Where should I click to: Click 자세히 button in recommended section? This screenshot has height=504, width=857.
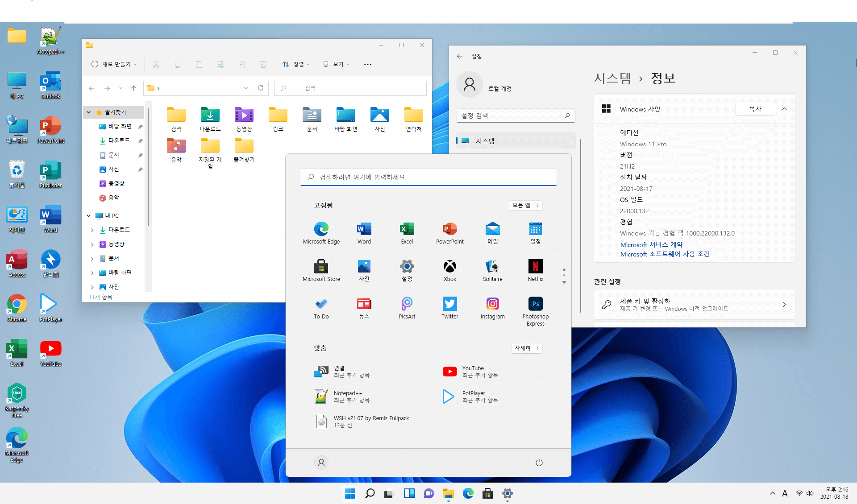pyautogui.click(x=527, y=348)
